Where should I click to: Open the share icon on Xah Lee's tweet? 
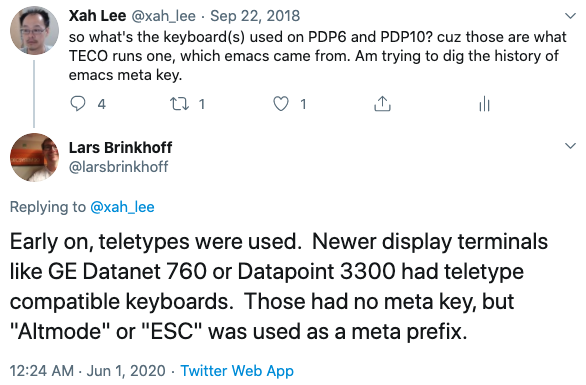[382, 104]
